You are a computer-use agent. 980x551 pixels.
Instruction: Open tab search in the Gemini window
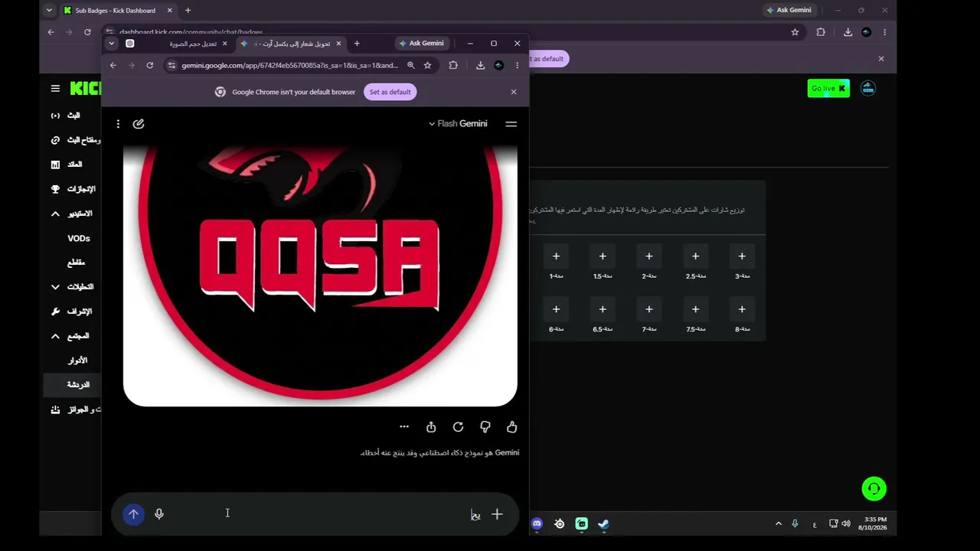coord(111,44)
